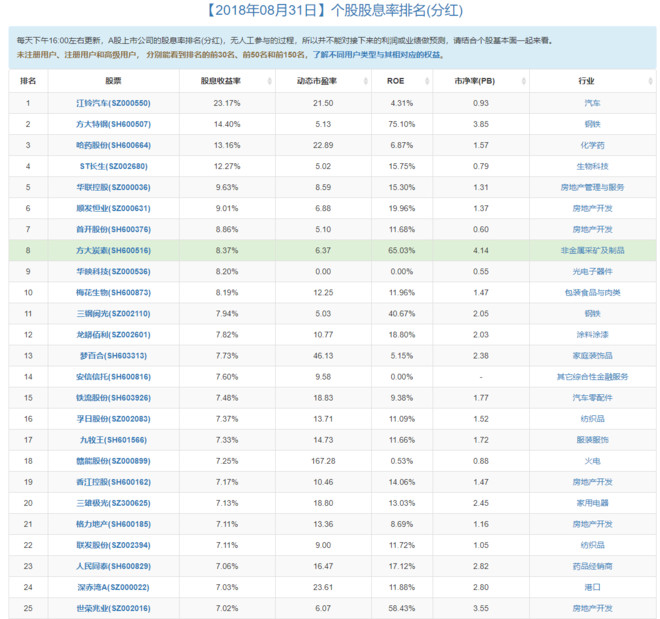
Task: Open stock link 龙蟒佰利(SZ002601)
Action: [113, 335]
